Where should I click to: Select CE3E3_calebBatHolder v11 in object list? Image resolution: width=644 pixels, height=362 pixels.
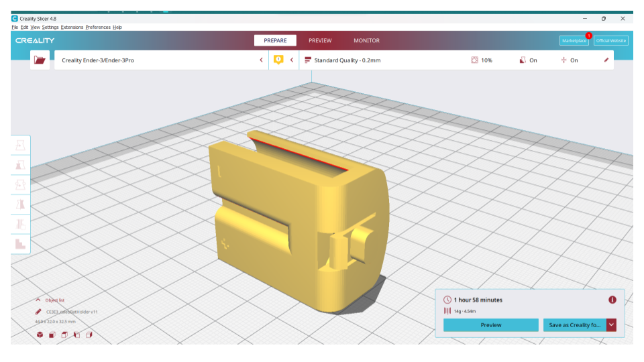click(x=72, y=312)
